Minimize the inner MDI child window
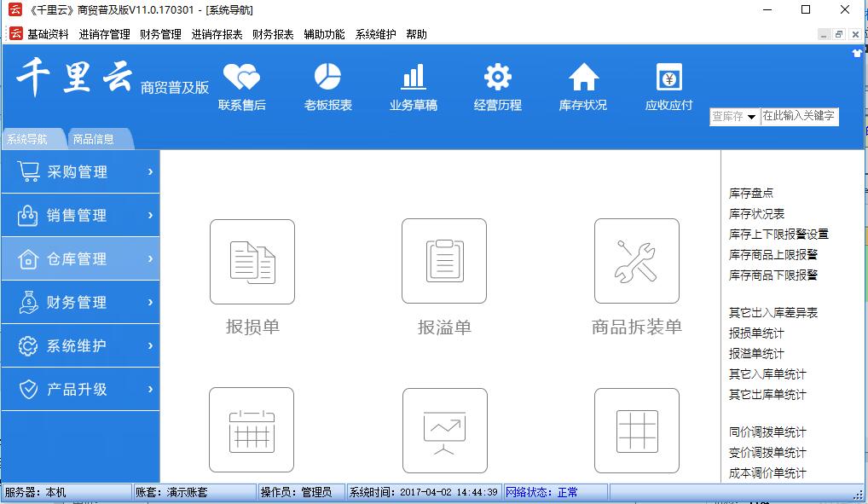The image size is (868, 504). point(824,34)
